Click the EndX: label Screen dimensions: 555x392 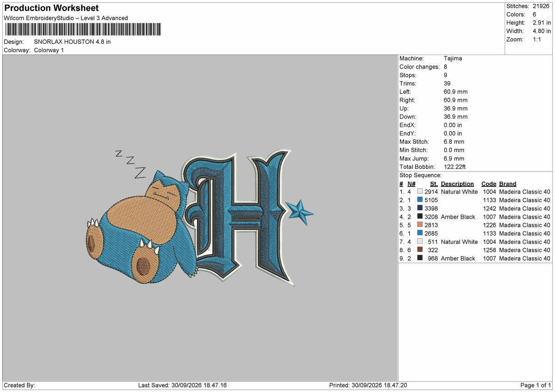point(408,125)
